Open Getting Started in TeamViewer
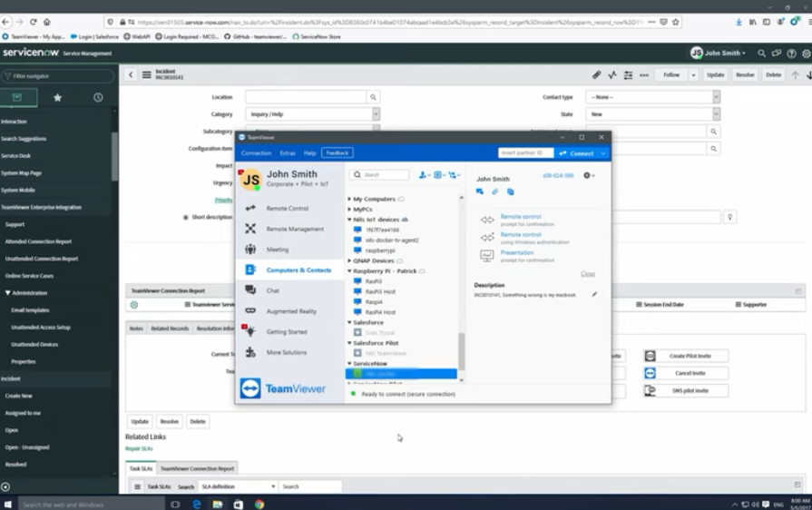This screenshot has width=812, height=510. 288,332
